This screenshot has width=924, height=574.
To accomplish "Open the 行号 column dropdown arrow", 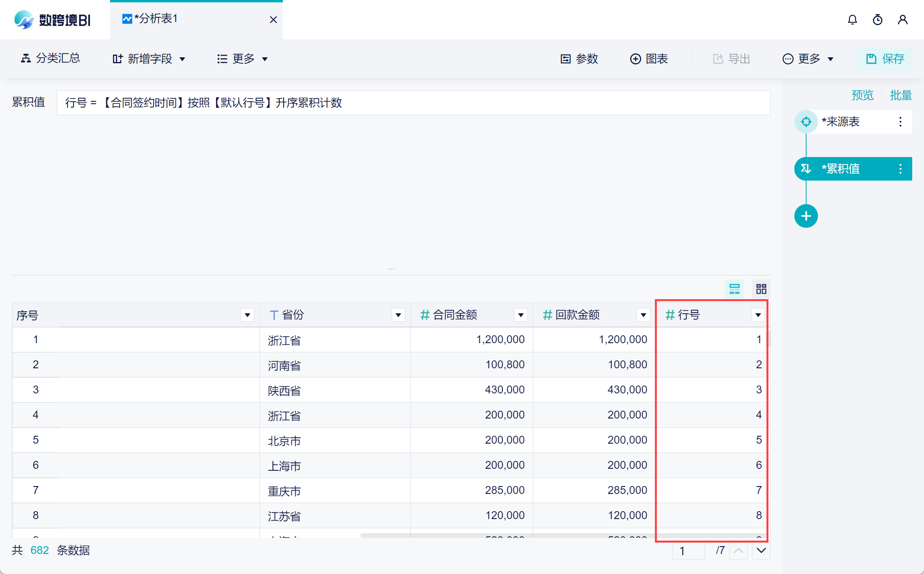I will [758, 315].
